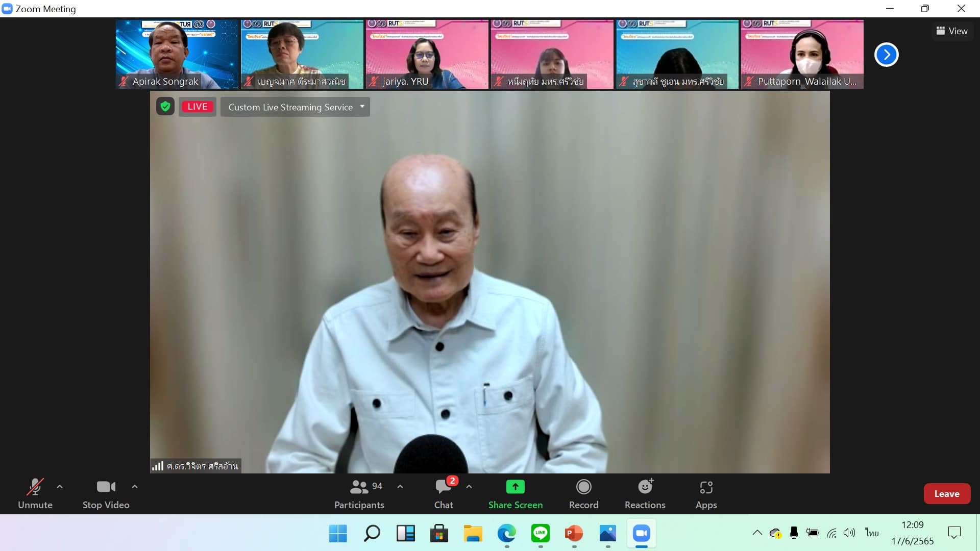Expand chat options arrow
This screenshot has height=551, width=980.
tap(469, 487)
